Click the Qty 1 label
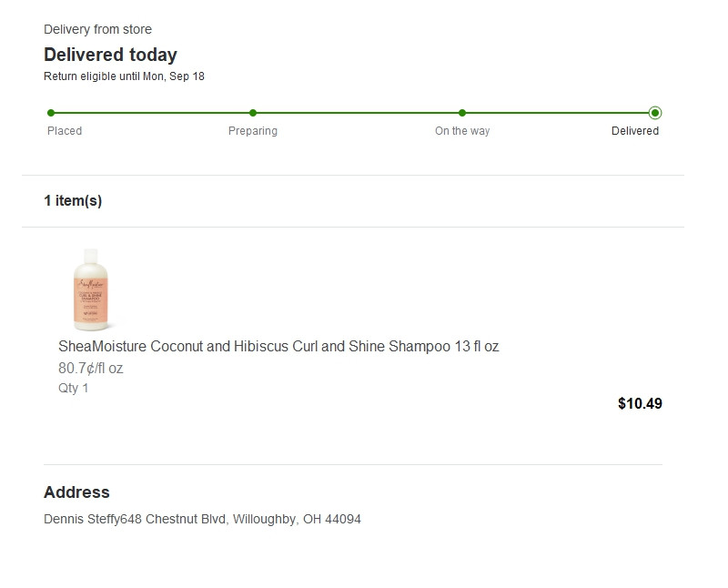This screenshot has width=728, height=588. [x=74, y=389]
